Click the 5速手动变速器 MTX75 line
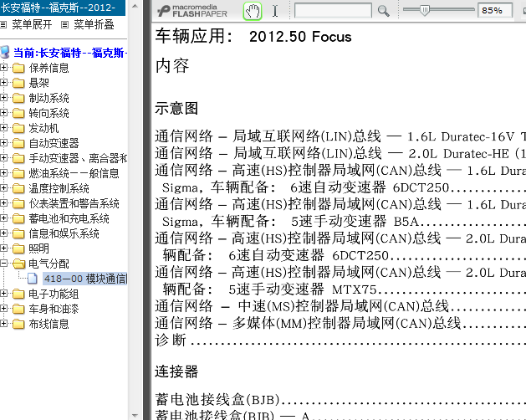 click(x=344, y=289)
